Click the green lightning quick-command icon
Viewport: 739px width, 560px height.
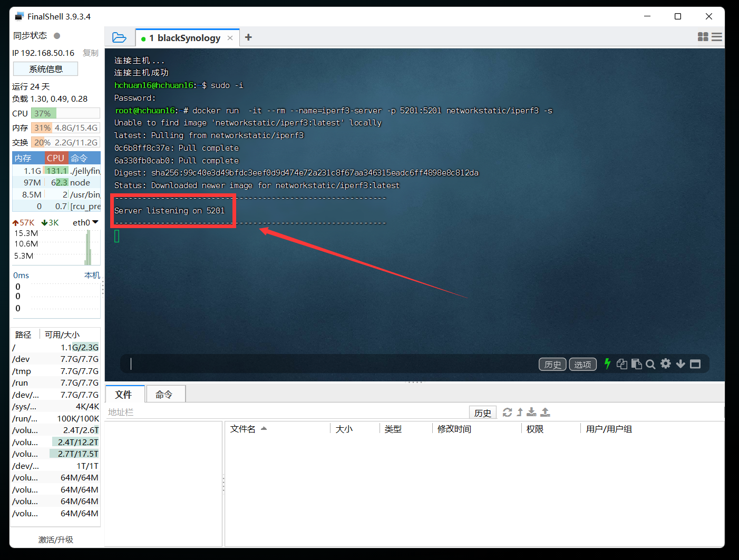(607, 363)
